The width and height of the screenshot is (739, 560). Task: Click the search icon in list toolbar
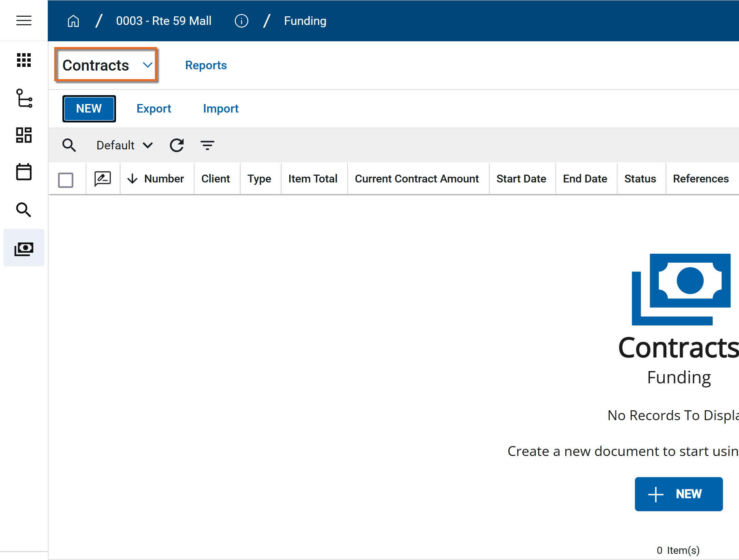coord(69,145)
